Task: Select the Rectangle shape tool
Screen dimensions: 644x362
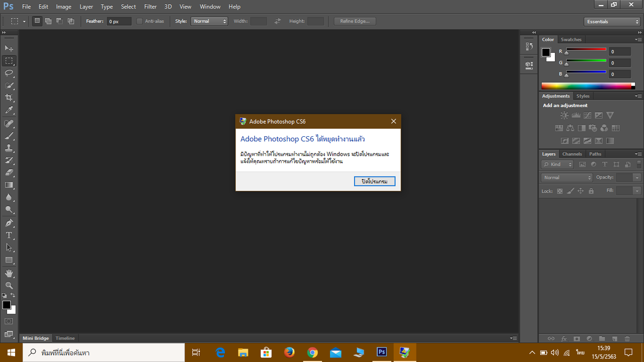Action: [x=9, y=260]
